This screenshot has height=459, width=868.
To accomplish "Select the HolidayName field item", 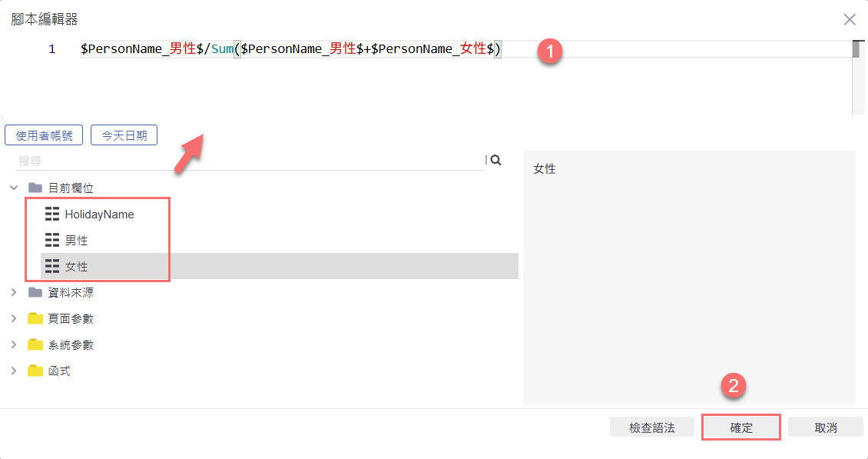I will [99, 215].
